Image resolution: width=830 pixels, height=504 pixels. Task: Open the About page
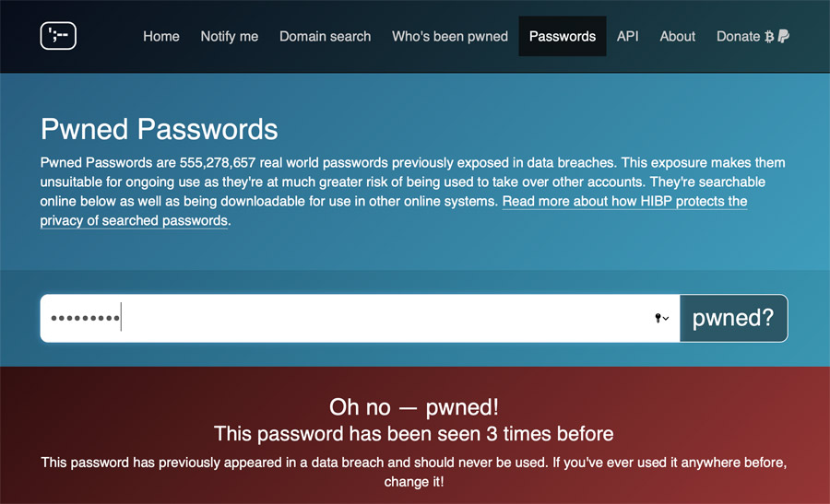(677, 36)
